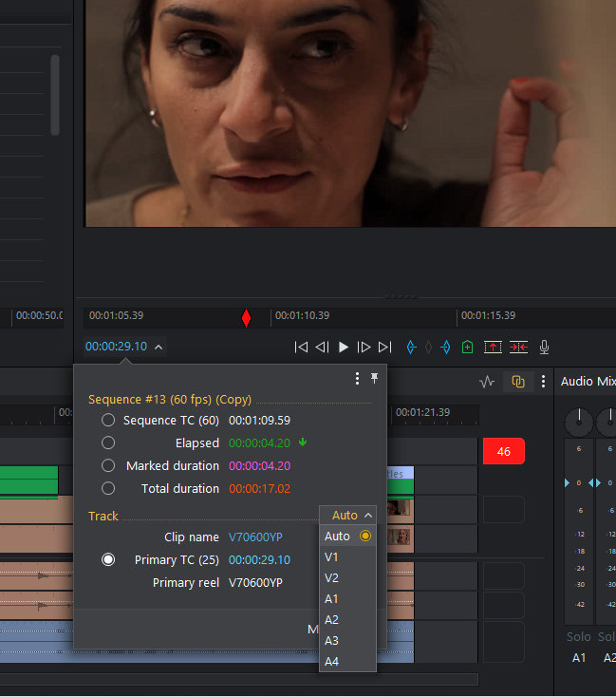The height and width of the screenshot is (697, 616).
Task: Click the red playhead marker on viewer ruler
Action: click(246, 318)
